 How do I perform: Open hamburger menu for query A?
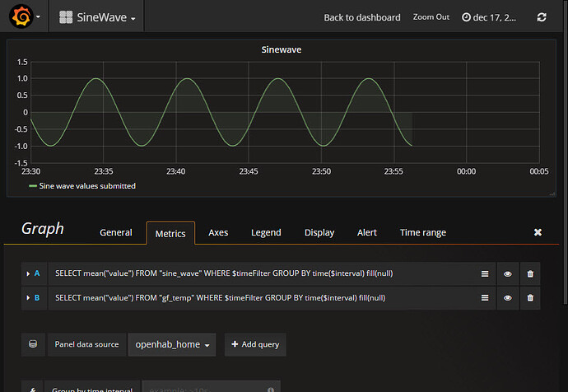pyautogui.click(x=485, y=273)
